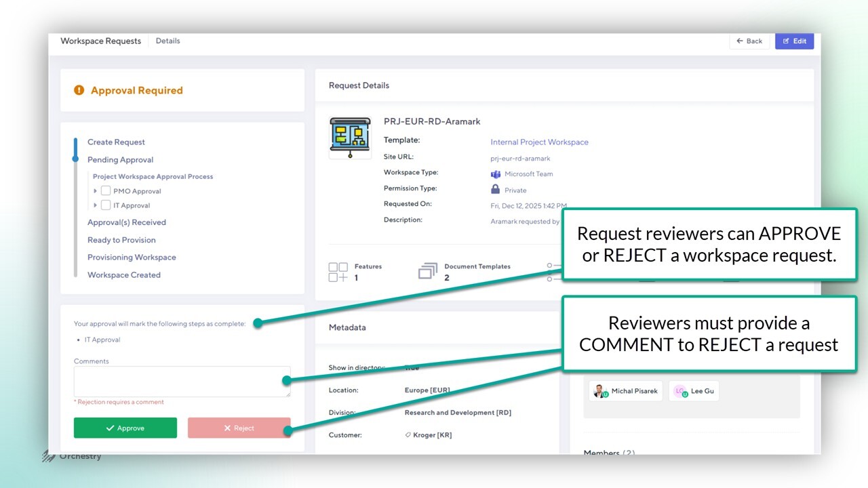Image resolution: width=868 pixels, height=488 pixels.
Task: Expand the PMO Approval step
Action: click(x=96, y=191)
